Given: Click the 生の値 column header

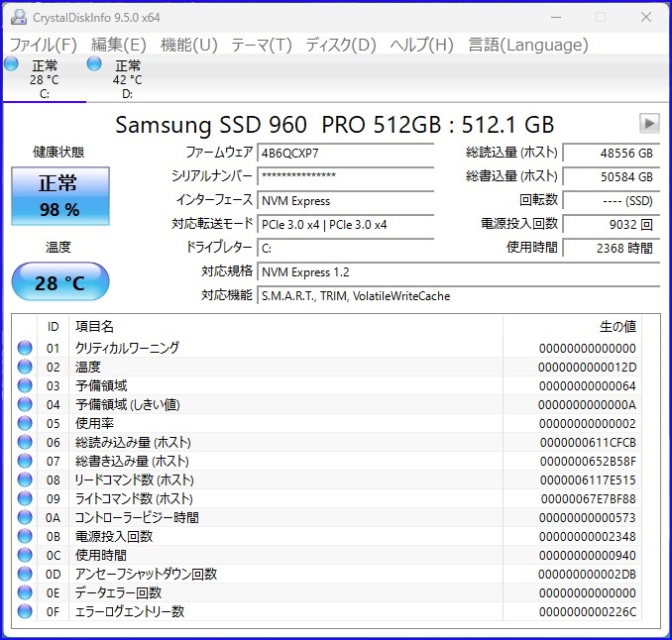Looking at the screenshot, I should pos(580,326).
